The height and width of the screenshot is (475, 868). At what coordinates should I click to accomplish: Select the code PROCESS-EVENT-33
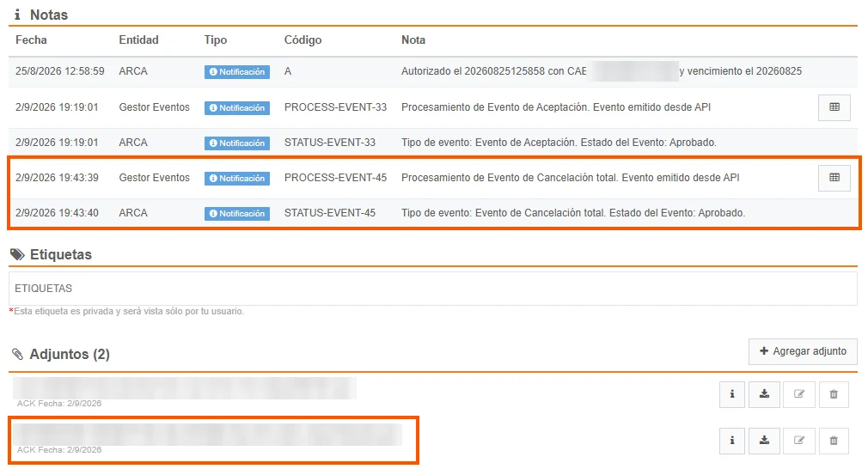[x=335, y=107]
